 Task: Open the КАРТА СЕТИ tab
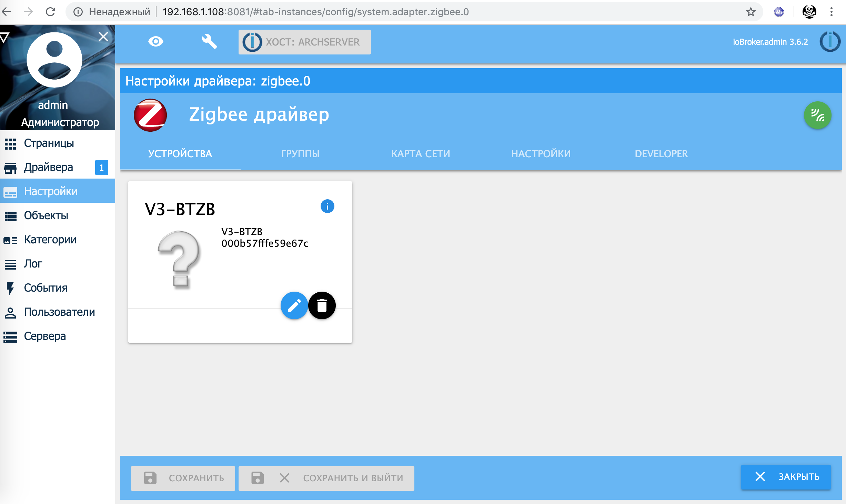click(x=421, y=154)
